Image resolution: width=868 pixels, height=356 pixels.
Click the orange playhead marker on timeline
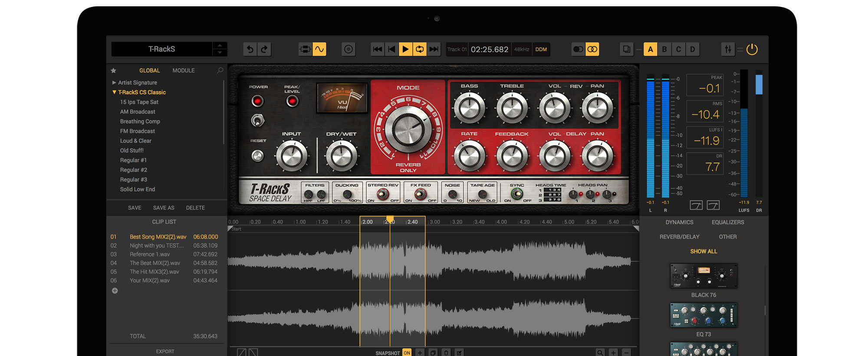pos(390,219)
